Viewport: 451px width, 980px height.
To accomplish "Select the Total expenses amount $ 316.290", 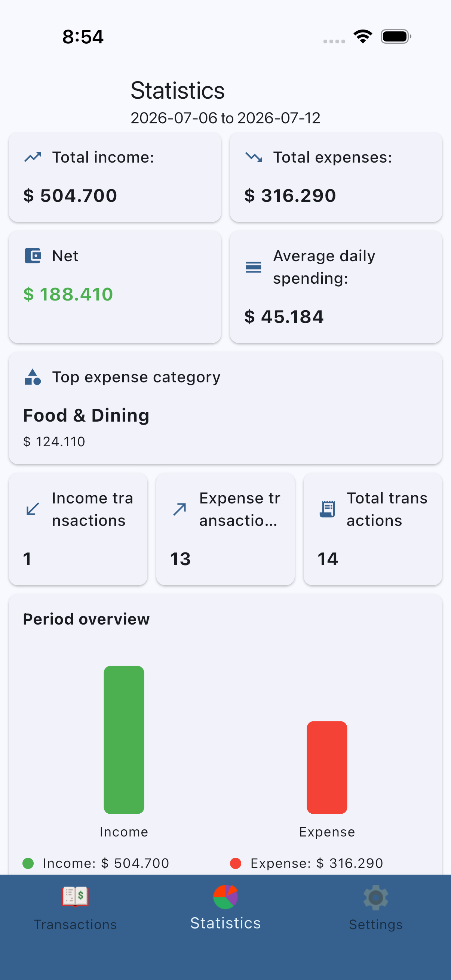I will pos(290,195).
